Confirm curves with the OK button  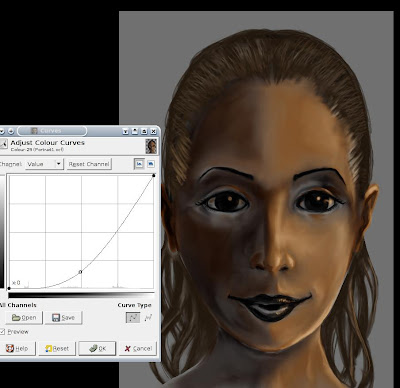coord(97,349)
